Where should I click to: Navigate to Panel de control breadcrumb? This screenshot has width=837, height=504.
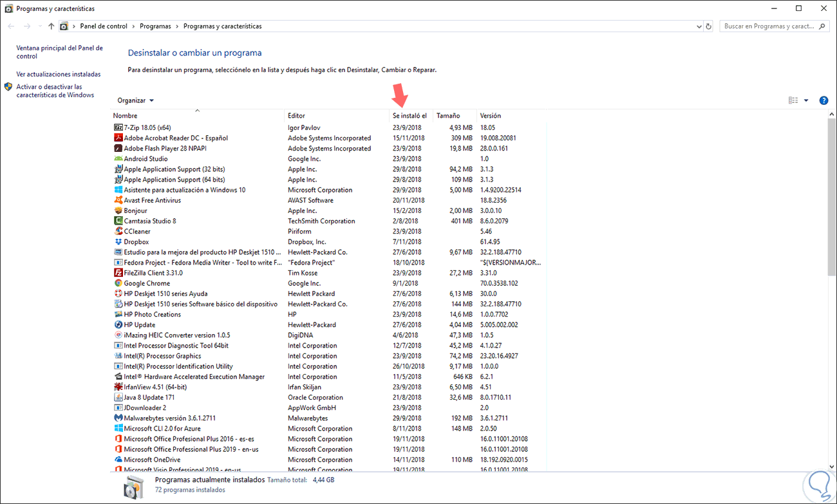pos(104,26)
